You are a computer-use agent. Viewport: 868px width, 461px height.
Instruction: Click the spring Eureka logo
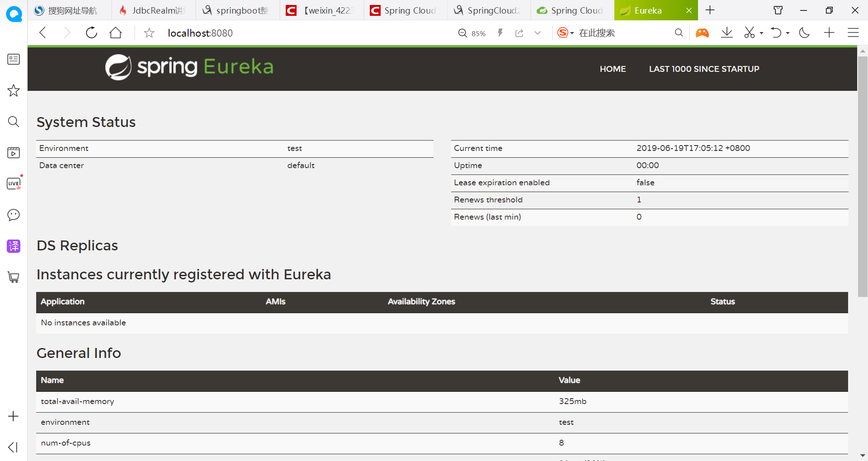coord(189,67)
